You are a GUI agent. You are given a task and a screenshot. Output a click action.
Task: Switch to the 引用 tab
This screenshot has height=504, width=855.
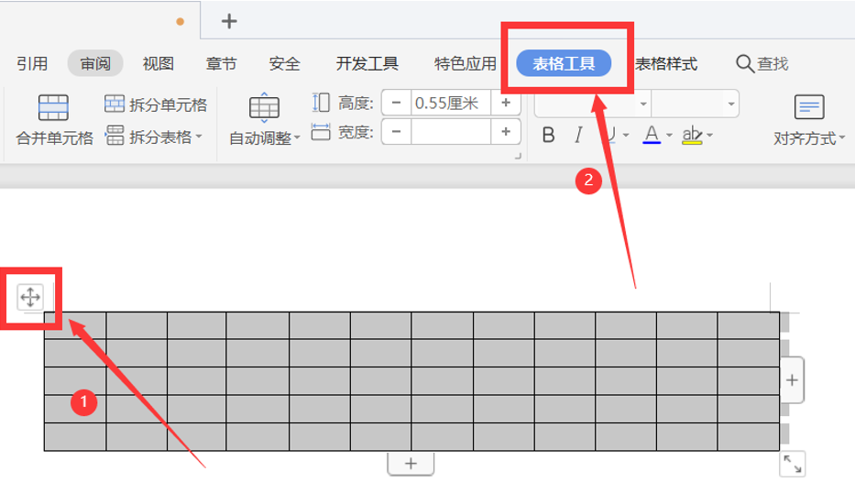tap(32, 64)
